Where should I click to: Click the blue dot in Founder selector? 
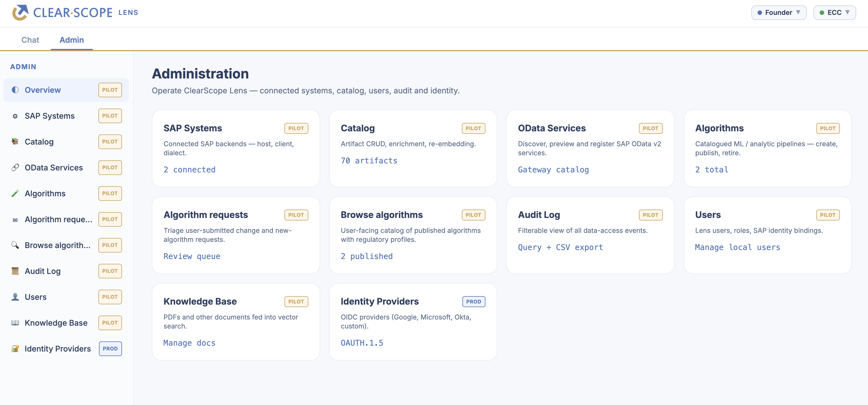click(759, 13)
